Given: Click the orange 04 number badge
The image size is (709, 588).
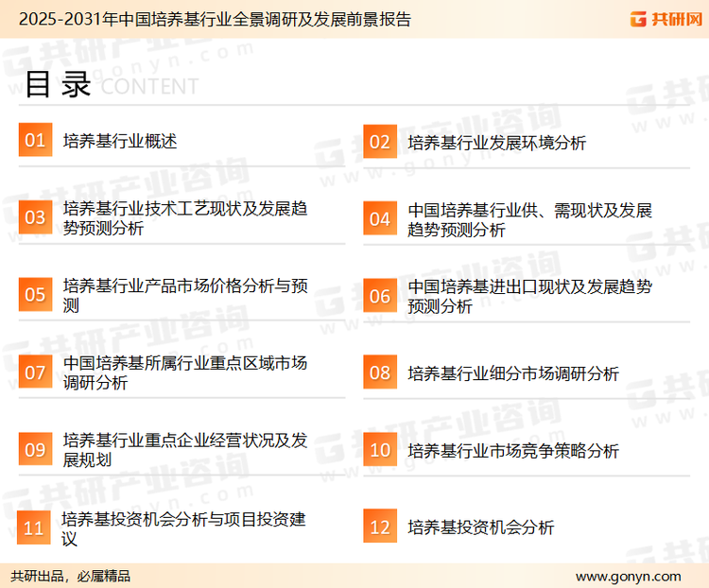Looking at the screenshot, I should [x=380, y=218].
